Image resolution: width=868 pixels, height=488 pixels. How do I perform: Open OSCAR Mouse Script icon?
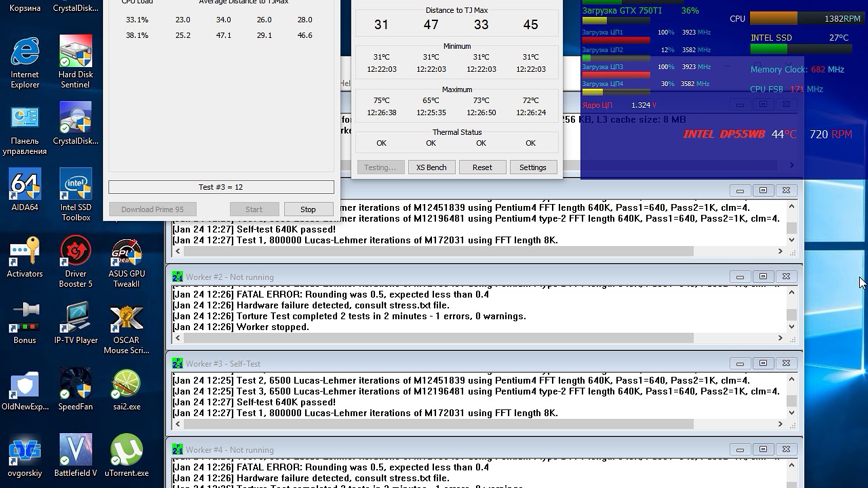[127, 329]
